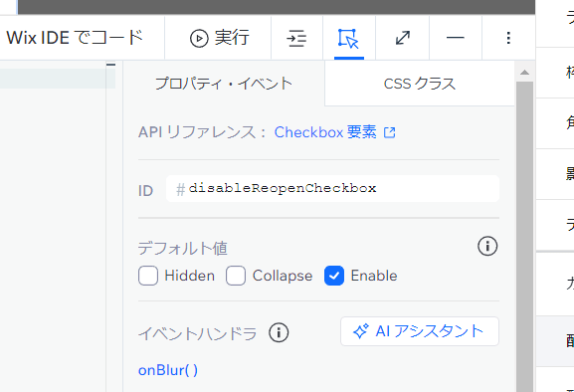Enable the Hidden checkbox
574x392 pixels.
148,276
